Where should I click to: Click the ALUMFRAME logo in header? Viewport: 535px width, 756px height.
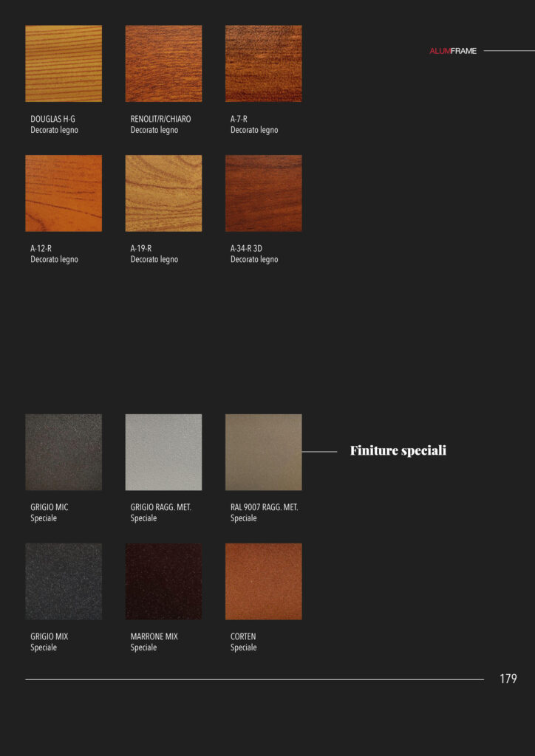453,51
